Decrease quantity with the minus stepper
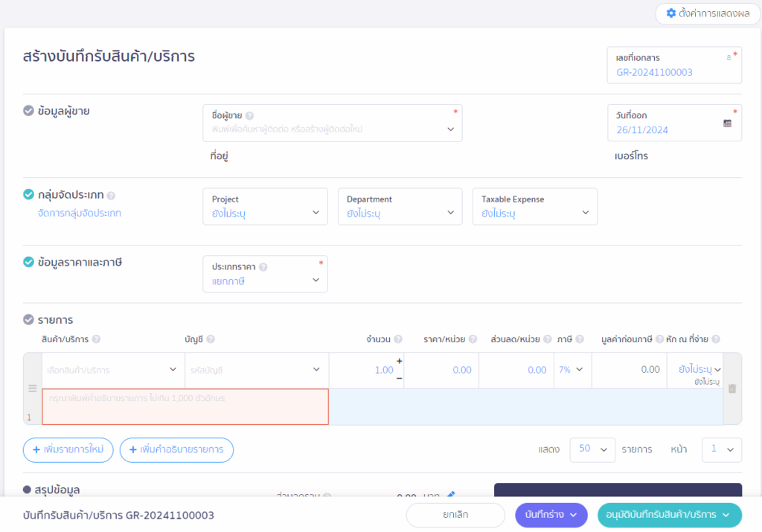Screen dimensions: 762x532 click(x=399, y=378)
